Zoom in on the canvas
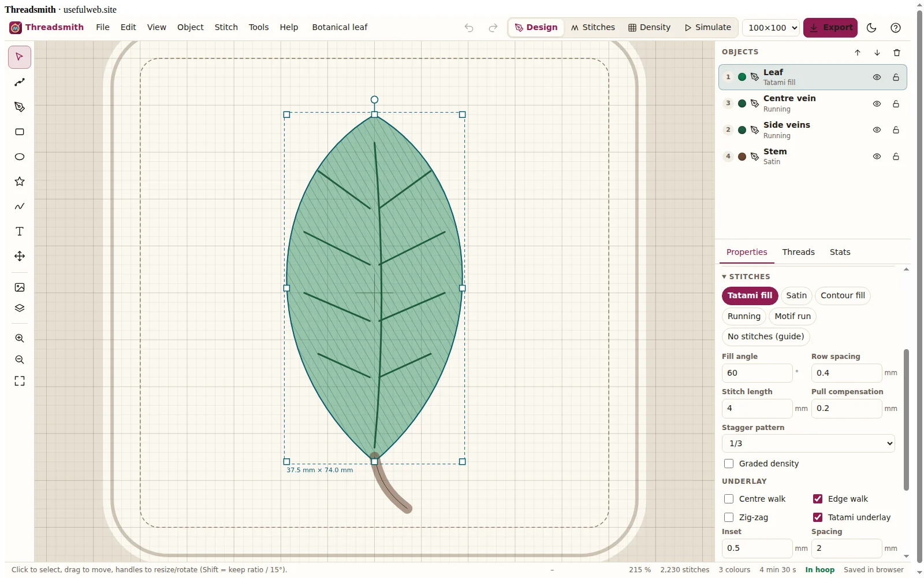 coord(20,338)
